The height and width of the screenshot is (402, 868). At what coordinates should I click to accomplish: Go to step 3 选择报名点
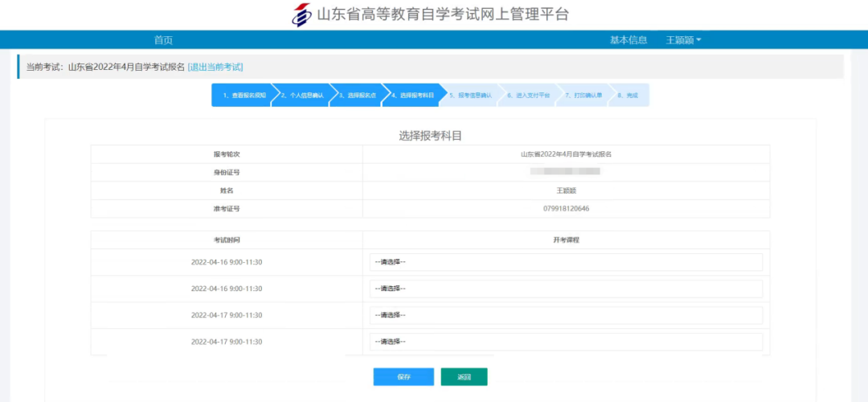point(357,95)
